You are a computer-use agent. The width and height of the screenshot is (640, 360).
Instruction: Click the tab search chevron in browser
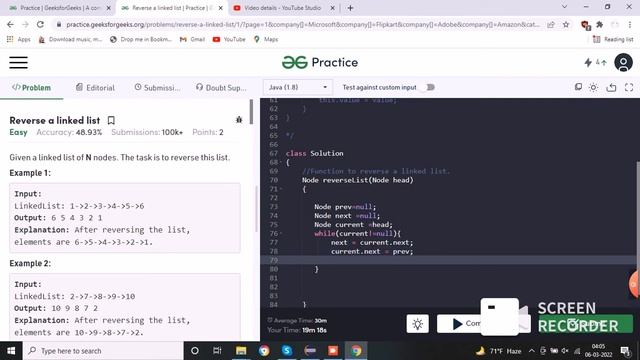click(564, 7)
